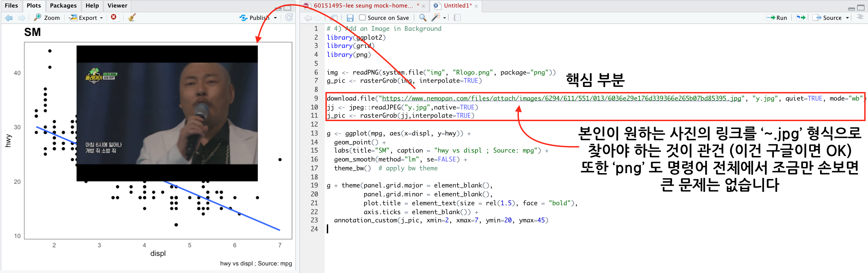Place cursor on library(ggplot2) line

(356, 37)
